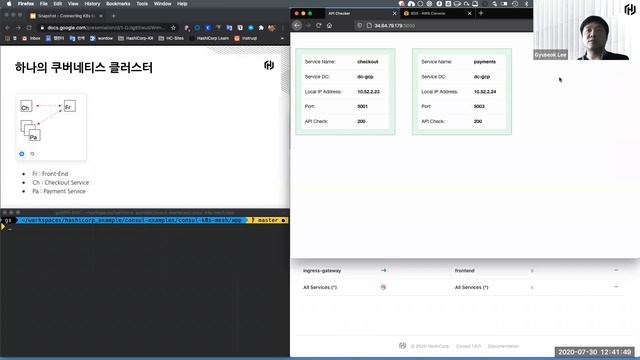Open the File menu
The width and height of the screenshot is (640, 360).
[x=44, y=4]
